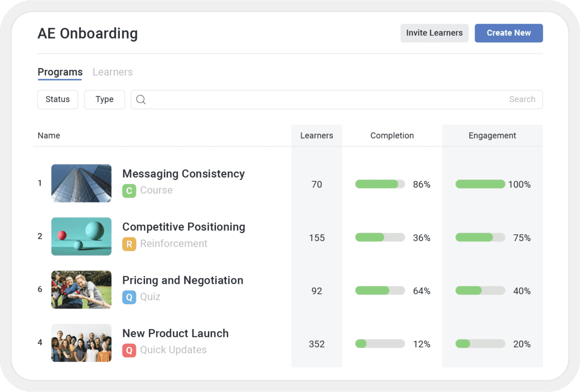This screenshot has width=580, height=392.
Task: Click the group photo thumbnail for New Product Launch
Action: point(81,343)
